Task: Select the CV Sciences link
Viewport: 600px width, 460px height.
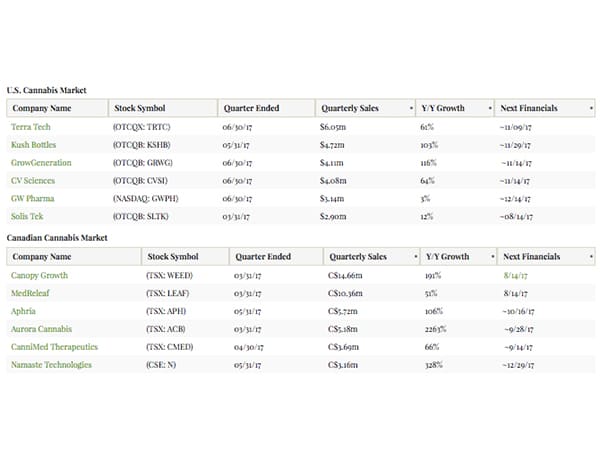Action: coord(33,181)
